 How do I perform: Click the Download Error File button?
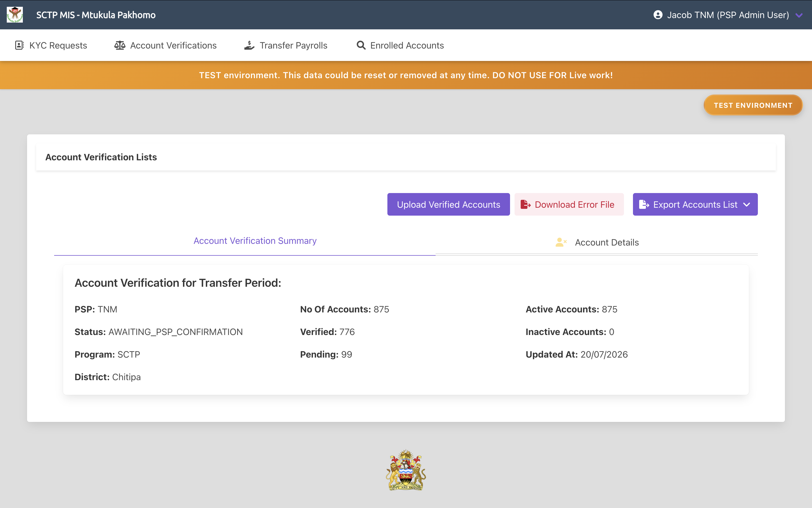(x=569, y=204)
